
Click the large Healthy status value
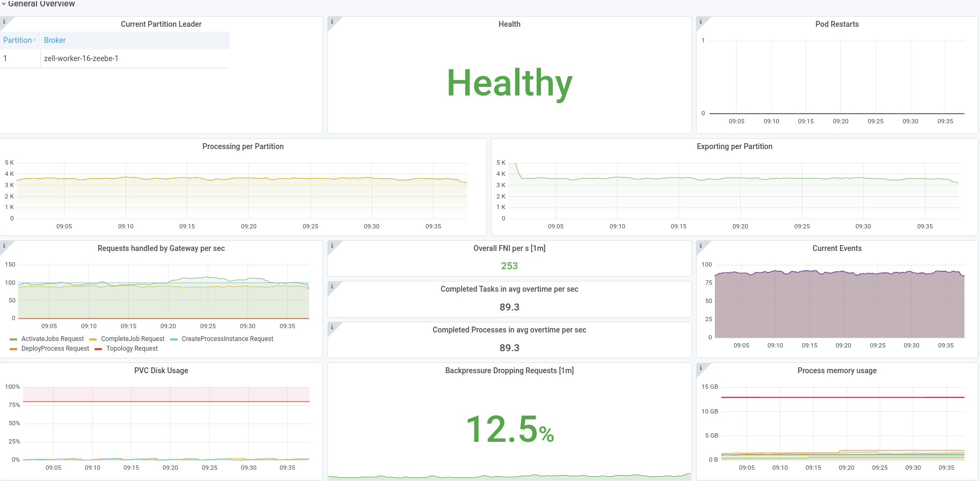(510, 84)
